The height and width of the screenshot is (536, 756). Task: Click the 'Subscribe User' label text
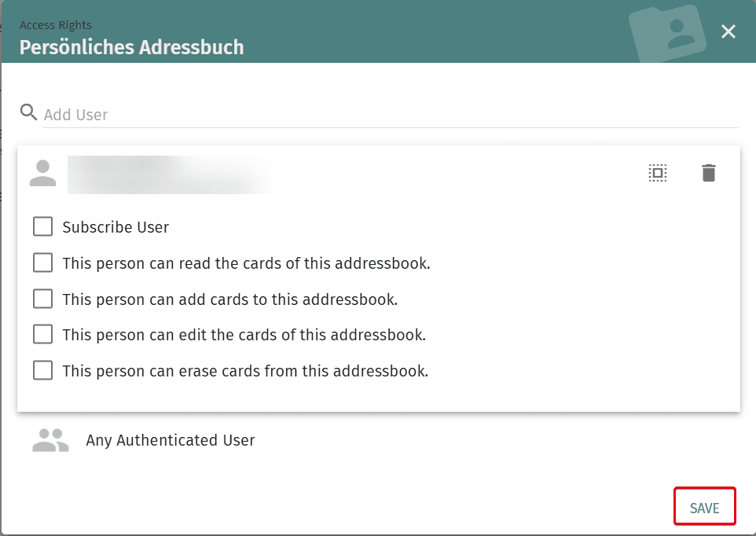click(116, 227)
